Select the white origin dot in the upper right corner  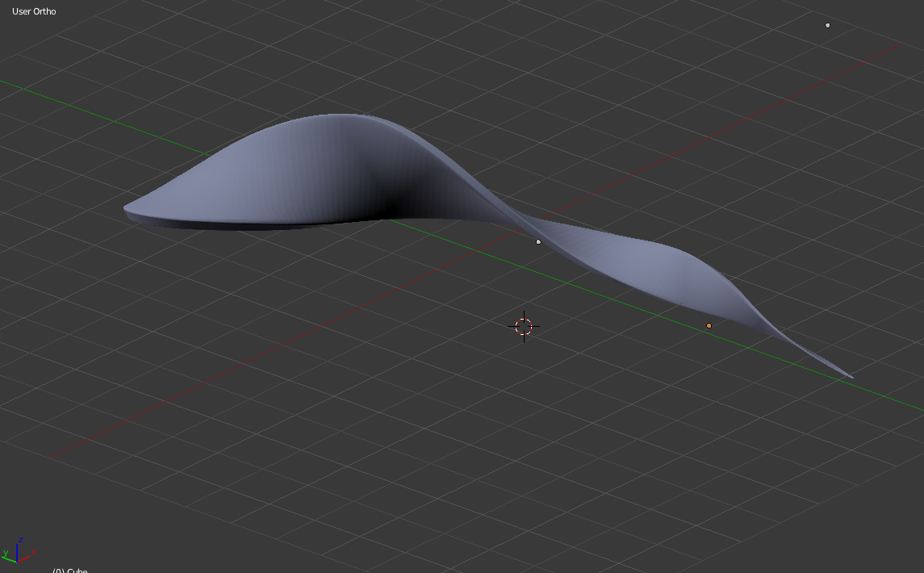(827, 25)
